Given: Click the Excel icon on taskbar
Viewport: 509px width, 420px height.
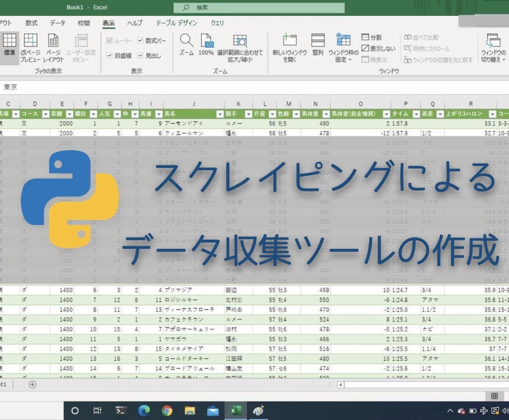Looking at the screenshot, I should coord(235,411).
